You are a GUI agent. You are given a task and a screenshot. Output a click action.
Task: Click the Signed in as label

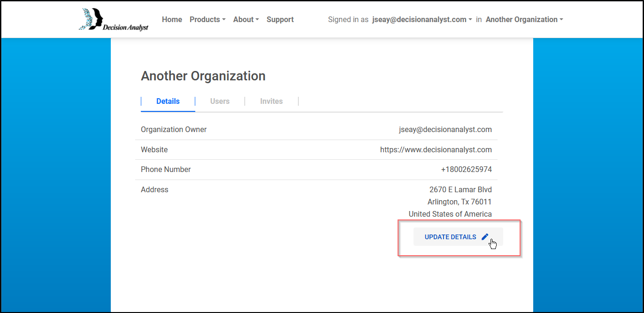[x=348, y=19]
